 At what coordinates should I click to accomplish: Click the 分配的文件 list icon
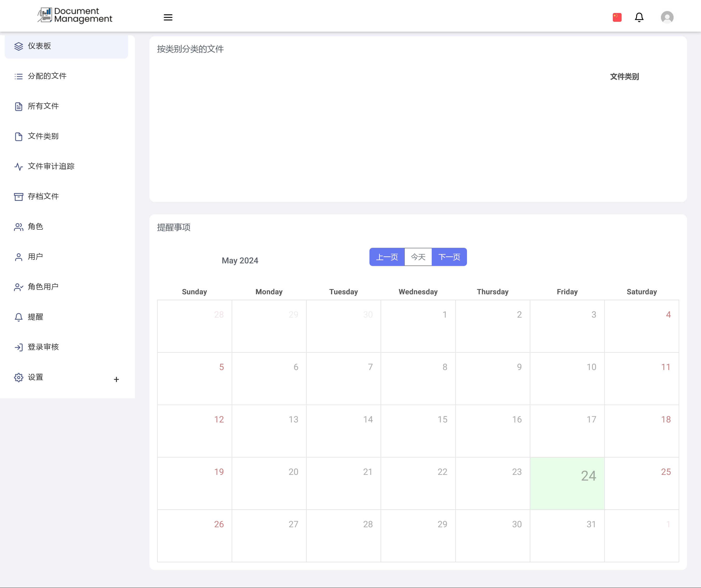click(19, 77)
